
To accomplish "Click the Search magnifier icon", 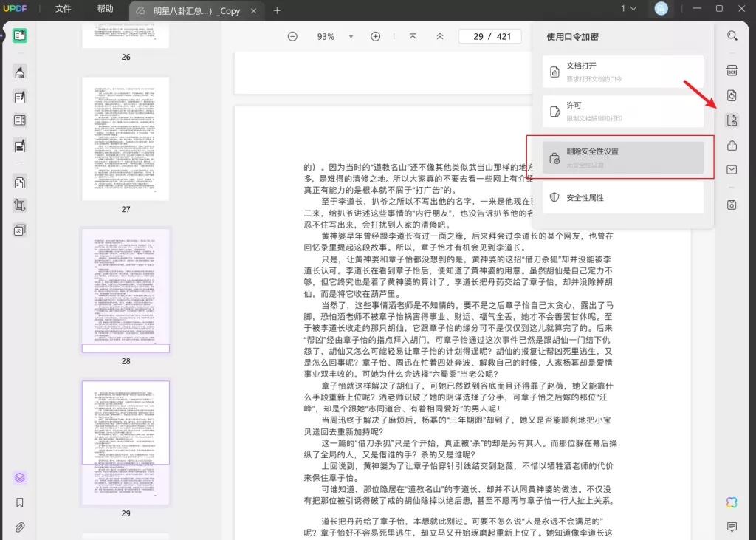I will (732, 35).
